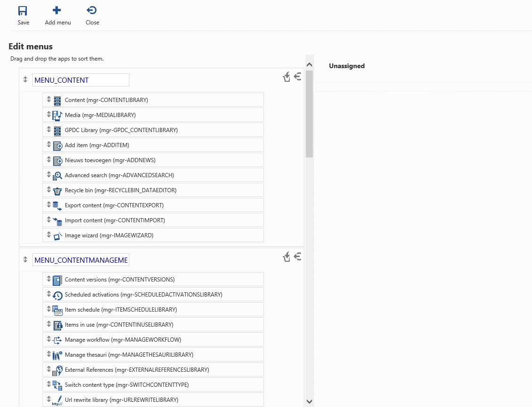Select the Image wizard row text
Image resolution: width=532 pixels, height=407 pixels.
[x=109, y=235]
